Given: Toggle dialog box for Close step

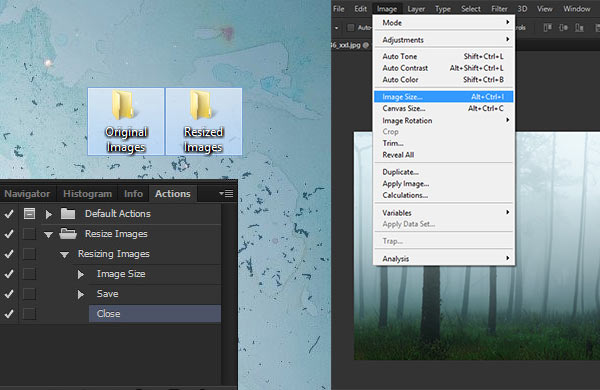Looking at the screenshot, I should coord(29,314).
